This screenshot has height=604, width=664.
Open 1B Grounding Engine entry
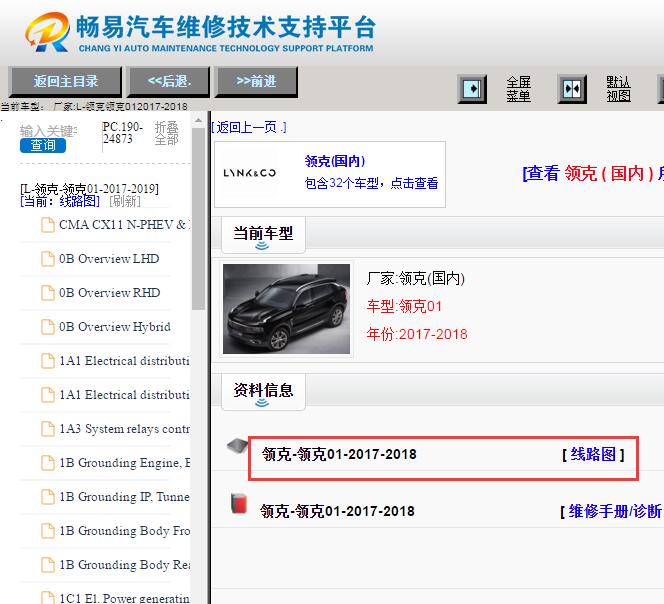pyautogui.click(x=124, y=463)
